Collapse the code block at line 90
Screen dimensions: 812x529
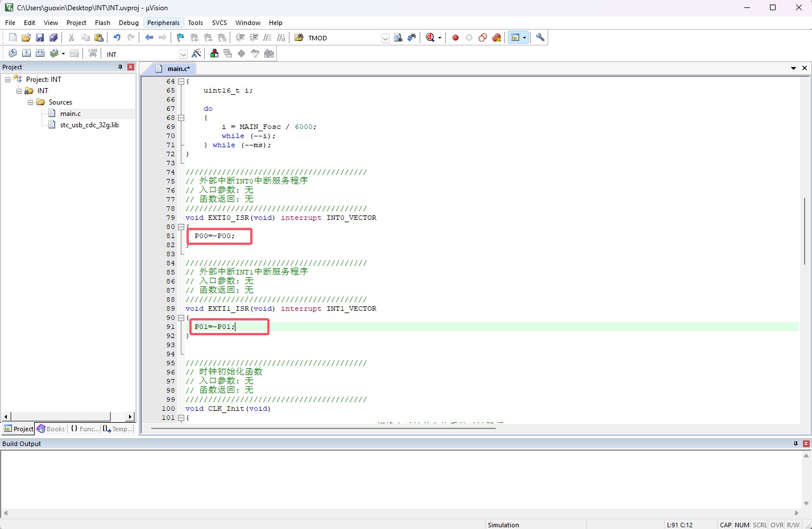click(181, 318)
